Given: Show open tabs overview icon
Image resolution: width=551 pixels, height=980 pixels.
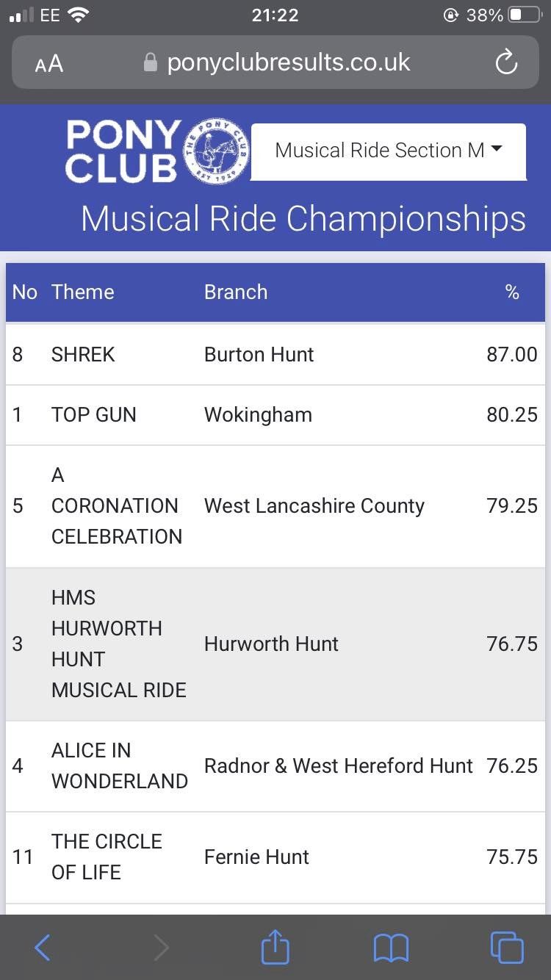Looking at the screenshot, I should point(506,947).
